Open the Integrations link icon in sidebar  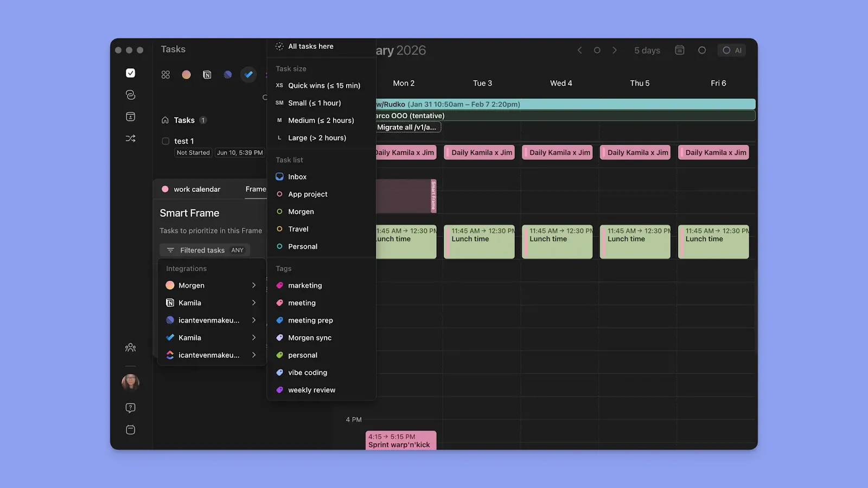click(130, 94)
